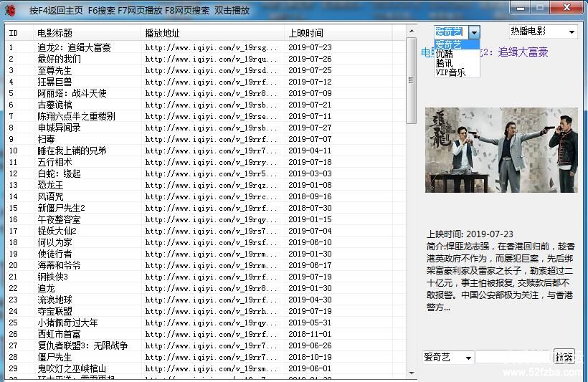588x382 pixels.
Task: Minimize the window
Action: pos(521,7)
